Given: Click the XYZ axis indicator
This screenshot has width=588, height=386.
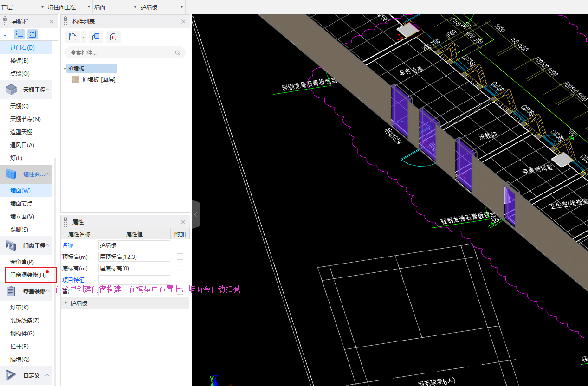Looking at the screenshot, I should pos(213,380).
